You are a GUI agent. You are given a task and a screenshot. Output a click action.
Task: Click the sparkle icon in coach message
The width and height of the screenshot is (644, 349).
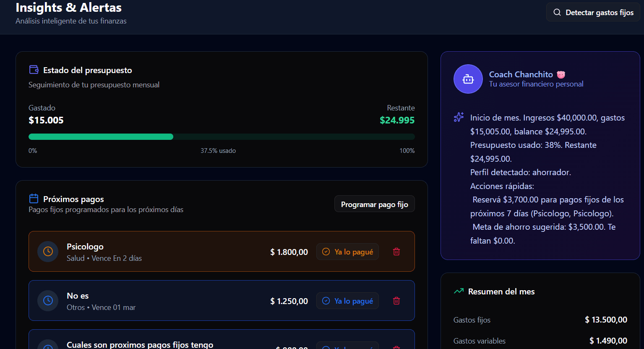point(459,118)
